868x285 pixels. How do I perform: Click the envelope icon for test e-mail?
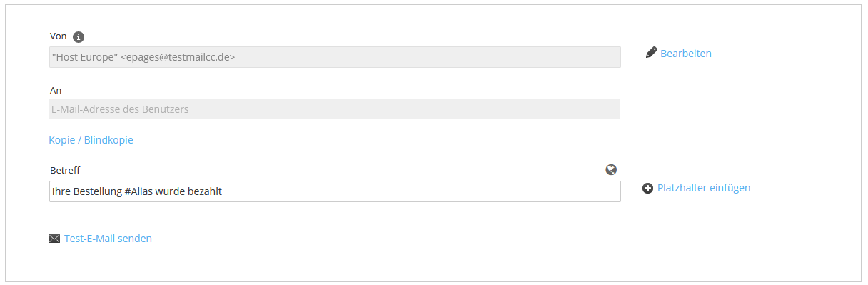54,239
